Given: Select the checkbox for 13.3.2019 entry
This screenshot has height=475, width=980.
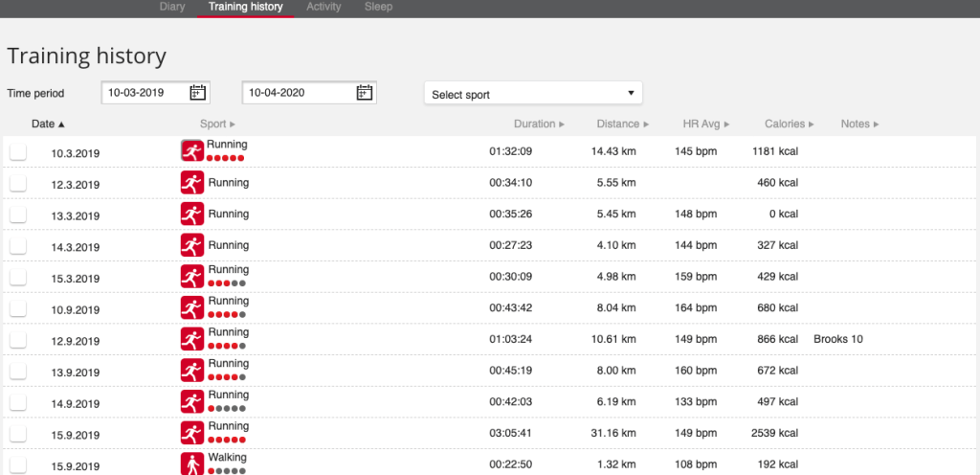Looking at the screenshot, I should tap(18, 215).
